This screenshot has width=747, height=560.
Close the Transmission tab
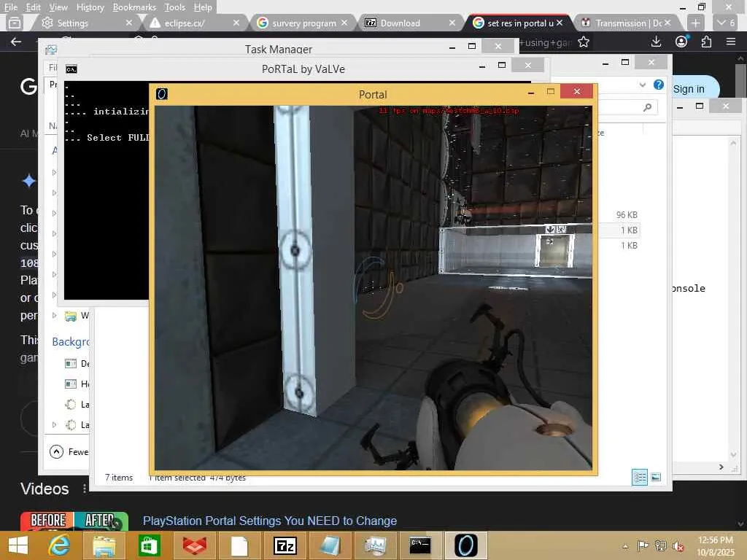coord(667,23)
